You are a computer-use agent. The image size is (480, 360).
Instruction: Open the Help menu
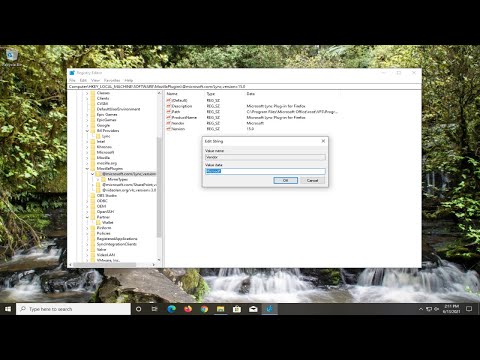[129, 80]
